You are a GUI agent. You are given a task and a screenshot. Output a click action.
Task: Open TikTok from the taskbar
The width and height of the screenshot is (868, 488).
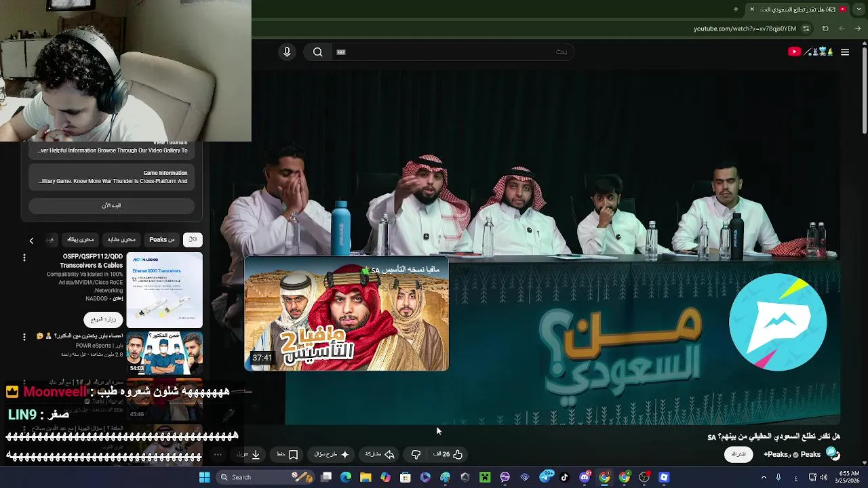(x=564, y=477)
